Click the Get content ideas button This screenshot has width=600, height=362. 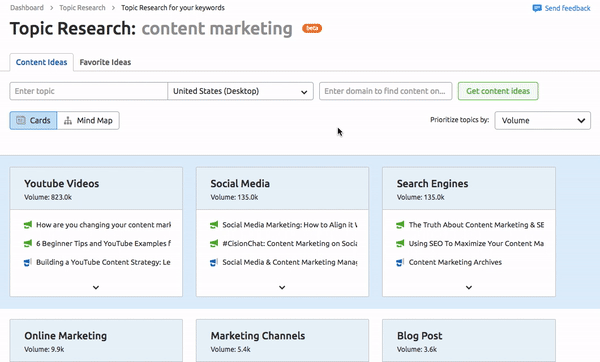click(x=498, y=91)
